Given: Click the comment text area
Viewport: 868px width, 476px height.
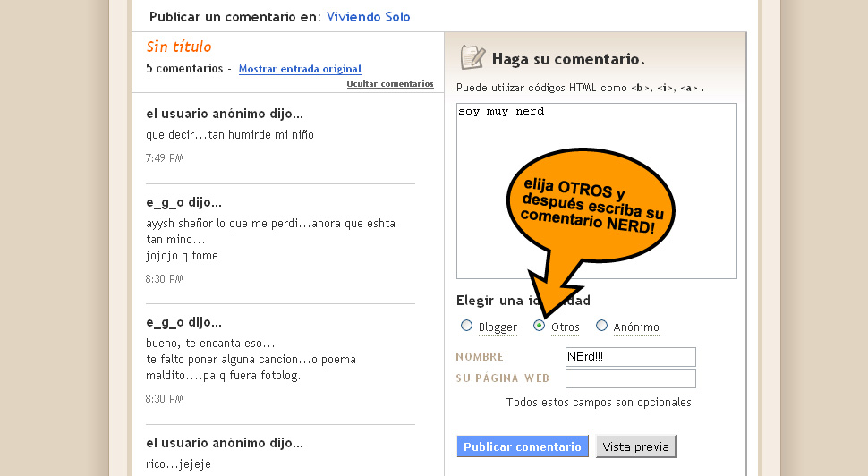Looking at the screenshot, I should pyautogui.click(x=597, y=191).
